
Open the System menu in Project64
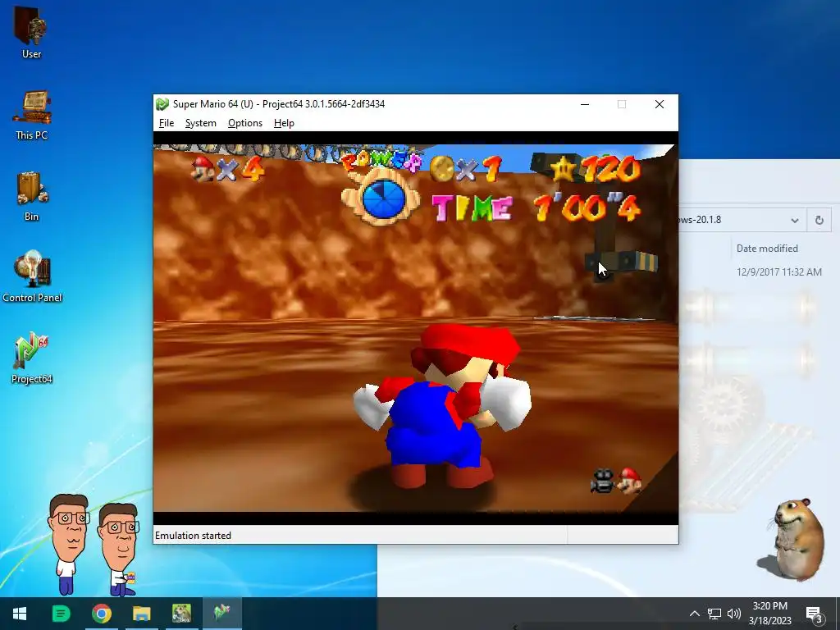(x=201, y=123)
